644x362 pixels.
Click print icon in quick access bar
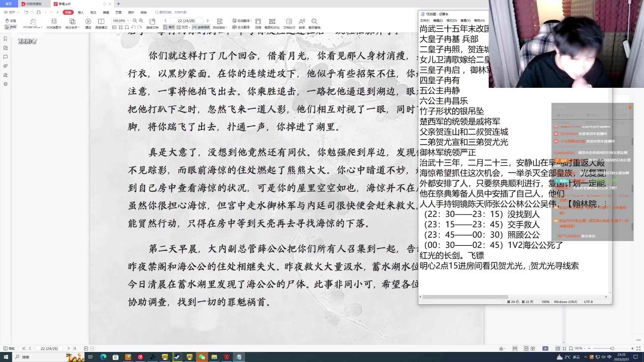(x=39, y=12)
